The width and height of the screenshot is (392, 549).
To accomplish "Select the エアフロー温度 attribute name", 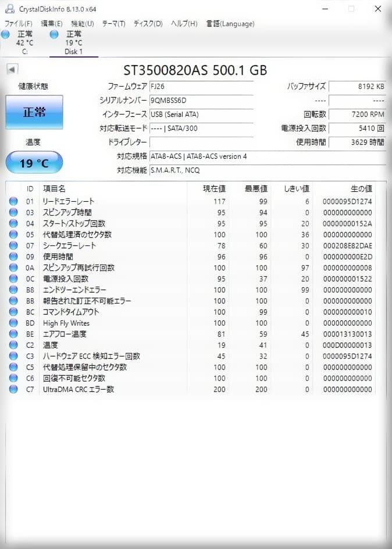I will pos(65,334).
